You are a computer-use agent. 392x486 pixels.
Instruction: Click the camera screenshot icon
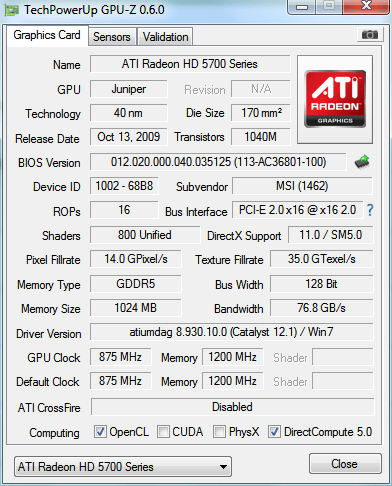coord(369,35)
